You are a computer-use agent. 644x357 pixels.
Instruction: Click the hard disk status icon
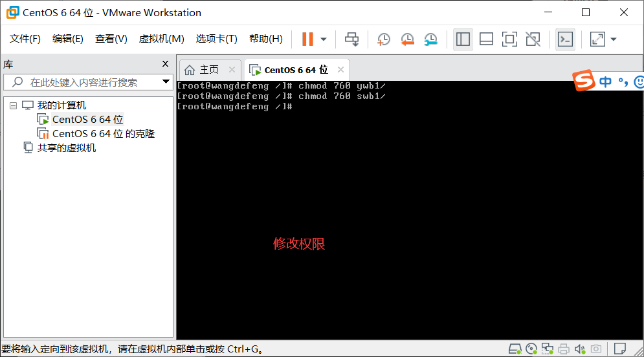coord(515,349)
